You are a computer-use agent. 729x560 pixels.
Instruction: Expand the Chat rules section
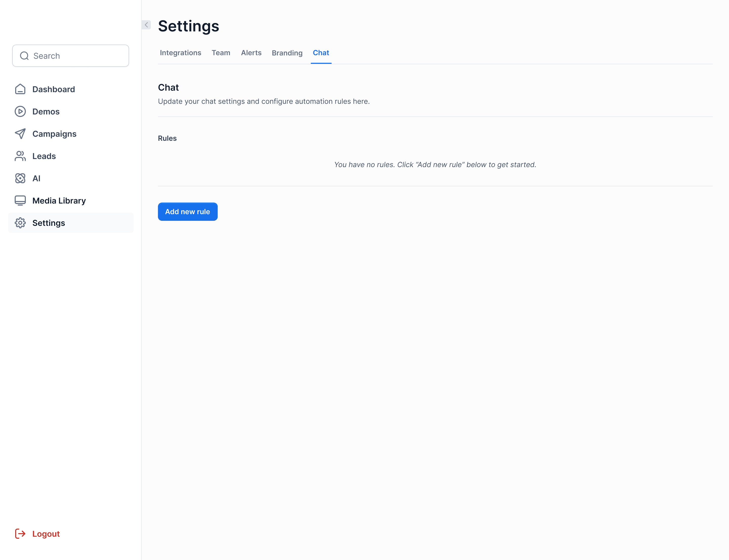click(188, 212)
